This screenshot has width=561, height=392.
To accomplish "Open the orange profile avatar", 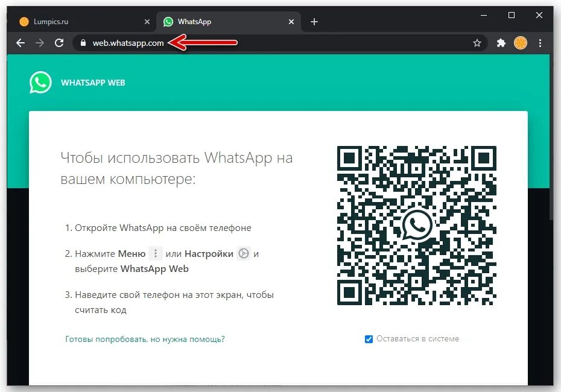I will click(x=521, y=43).
